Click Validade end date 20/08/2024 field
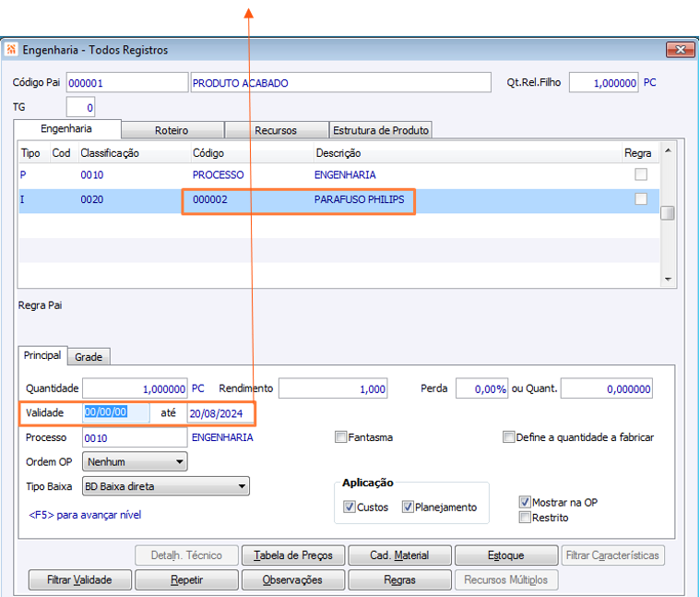Image resolution: width=700 pixels, height=597 pixels. tap(219, 413)
